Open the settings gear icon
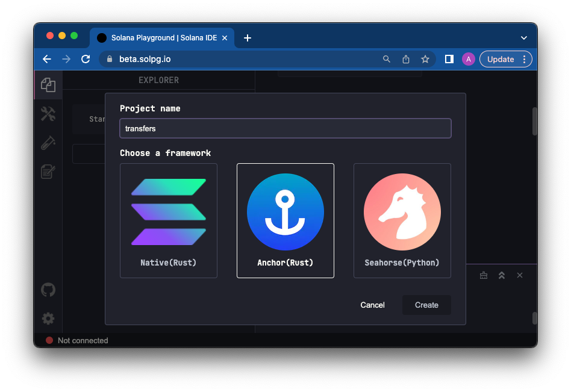Screen dimensions: 571x392 pos(48,319)
